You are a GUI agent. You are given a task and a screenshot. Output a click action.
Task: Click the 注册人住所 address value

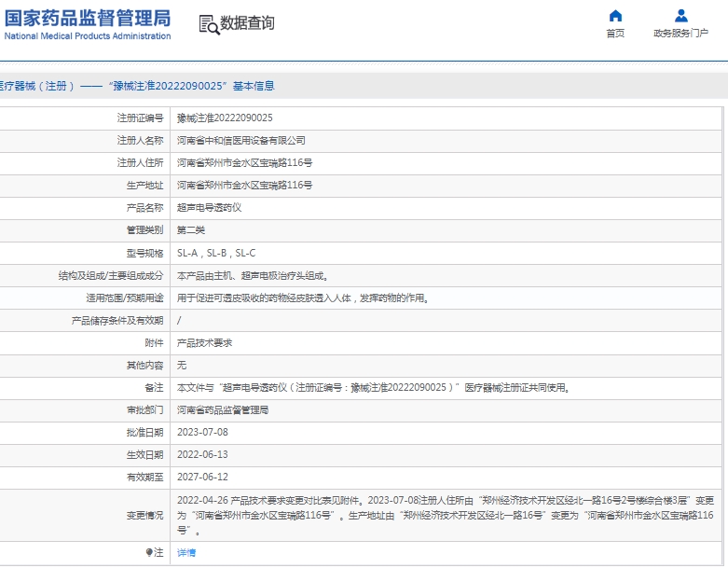(x=244, y=162)
